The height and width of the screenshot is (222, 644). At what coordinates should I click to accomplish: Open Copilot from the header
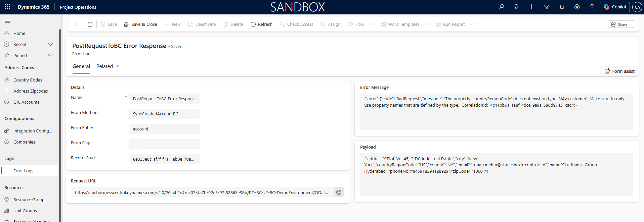615,7
